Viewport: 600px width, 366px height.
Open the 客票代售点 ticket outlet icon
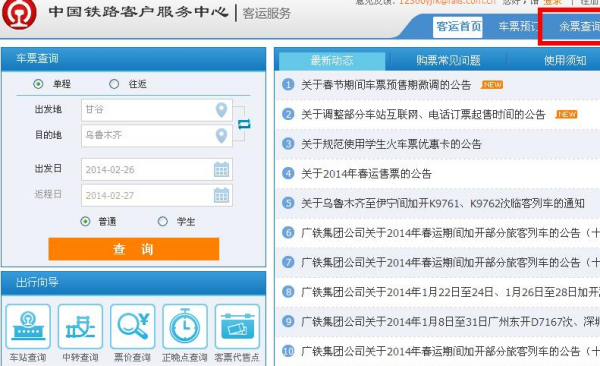click(x=237, y=327)
